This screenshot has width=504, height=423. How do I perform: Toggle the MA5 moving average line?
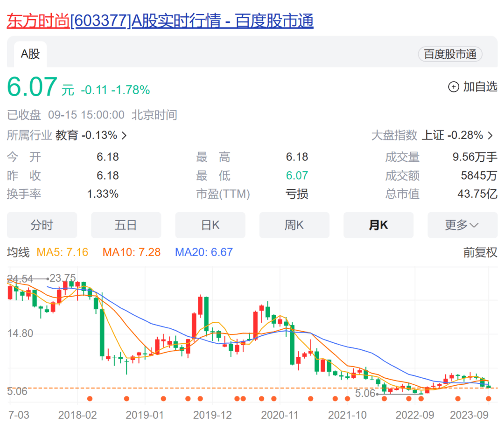(63, 252)
